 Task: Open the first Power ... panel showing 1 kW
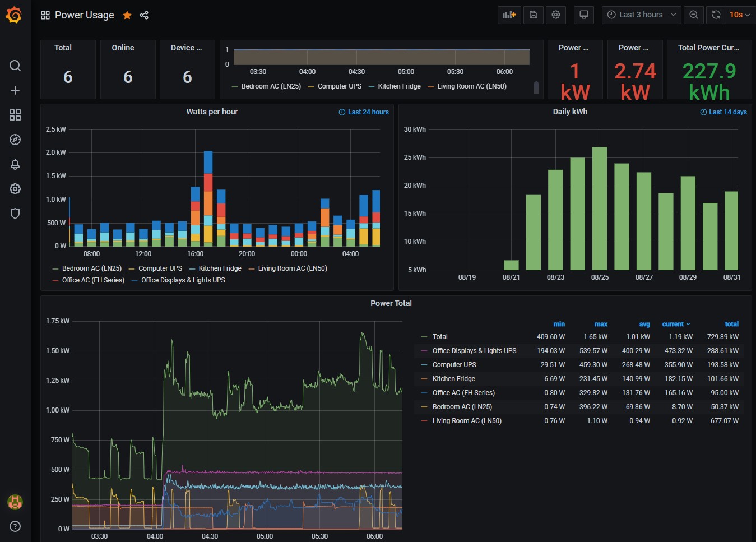tap(573, 48)
